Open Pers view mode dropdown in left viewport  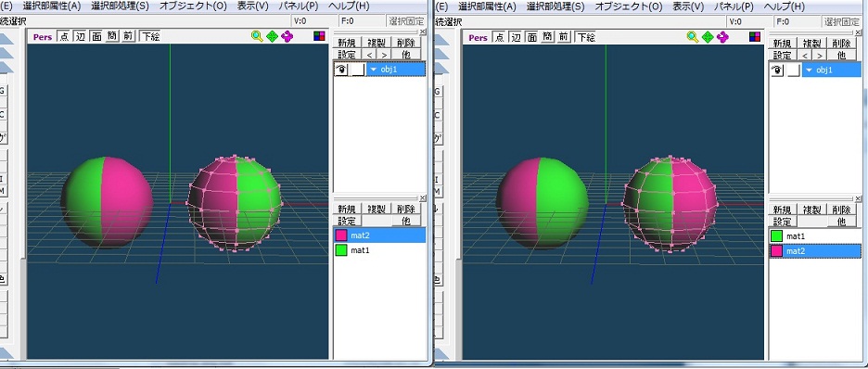tap(43, 37)
